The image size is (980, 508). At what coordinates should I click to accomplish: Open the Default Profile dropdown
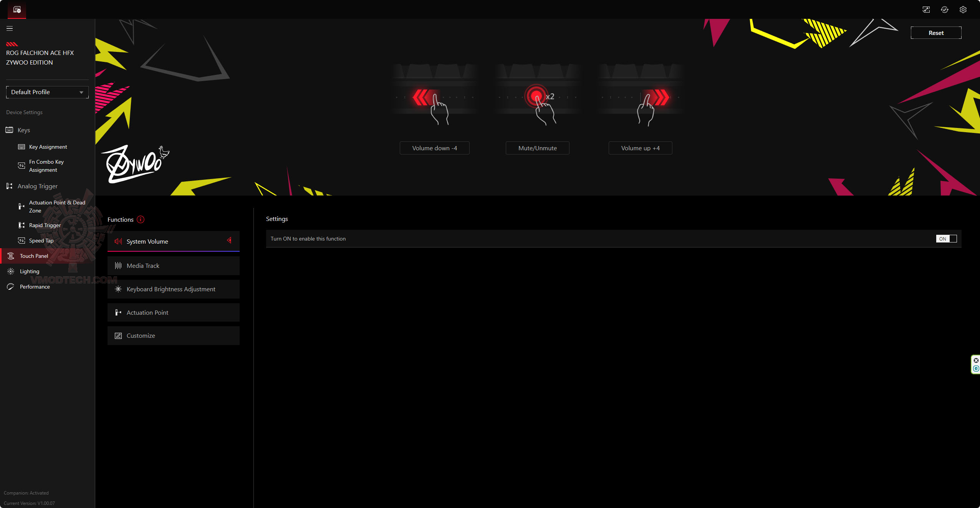47,92
